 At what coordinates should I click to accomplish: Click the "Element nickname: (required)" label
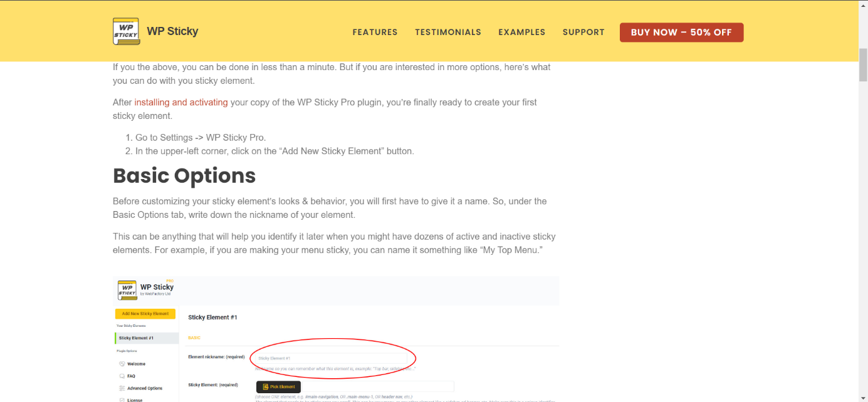coord(216,357)
